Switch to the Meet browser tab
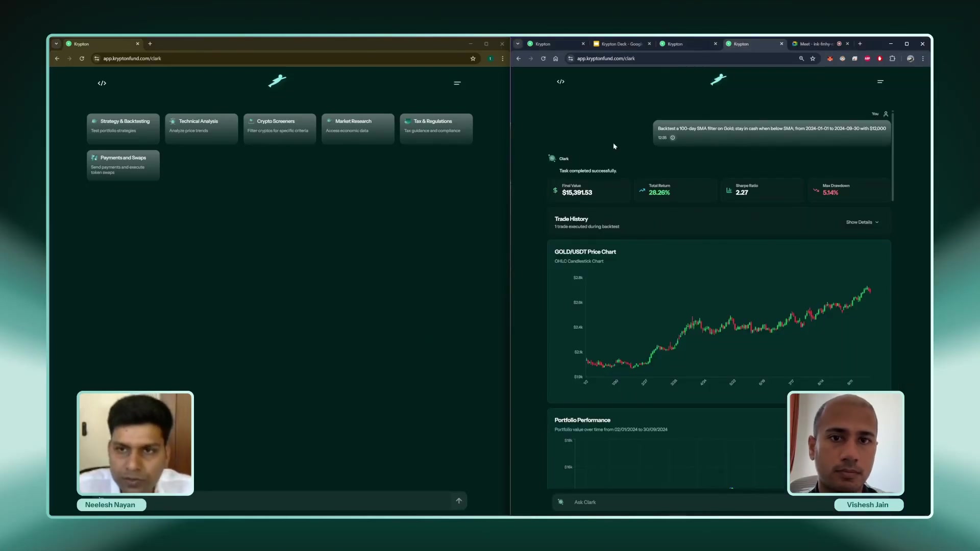Viewport: 980px width, 551px height. click(x=816, y=44)
